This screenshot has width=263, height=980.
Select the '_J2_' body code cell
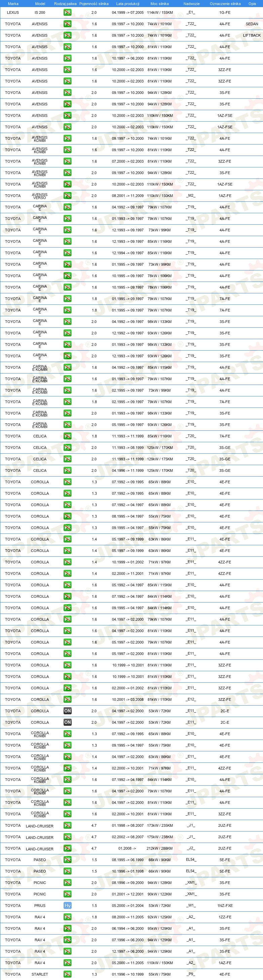click(x=191, y=849)
